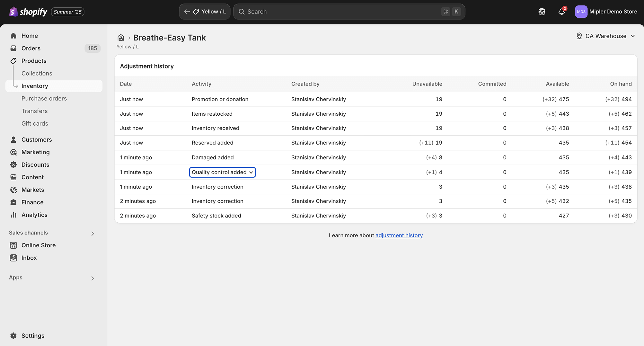The image size is (644, 346).
Task: Click the Mipler Demo Store avatar
Action: (x=581, y=12)
